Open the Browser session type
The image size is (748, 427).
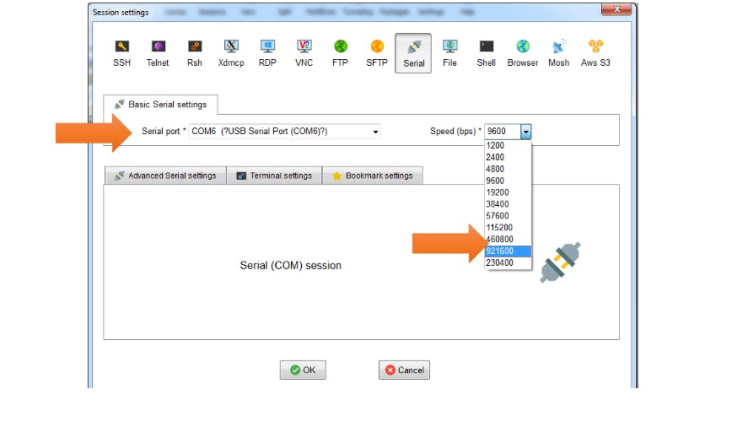pos(522,53)
